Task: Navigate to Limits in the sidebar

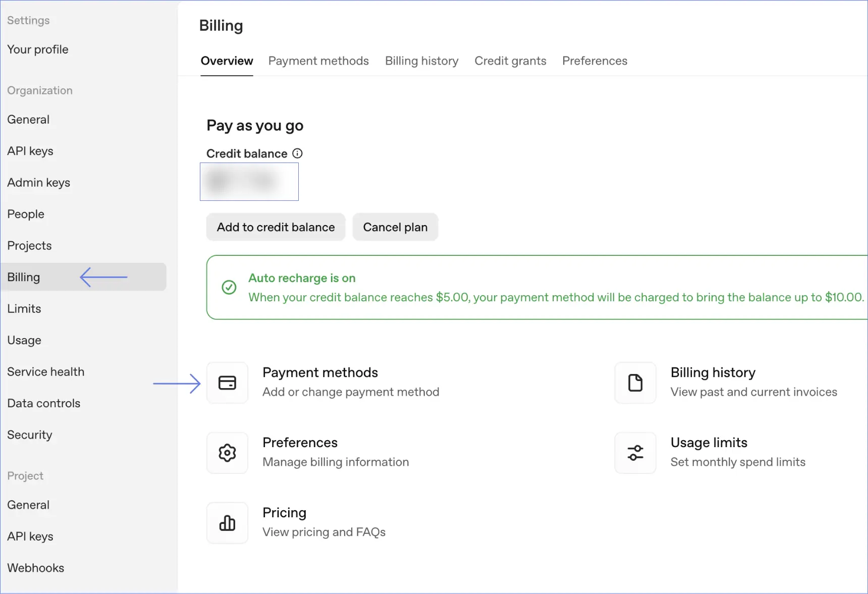Action: point(24,309)
